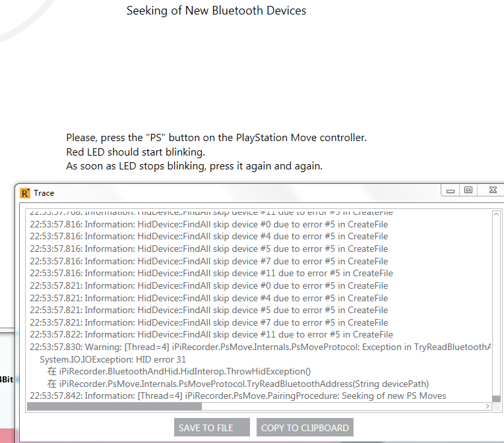Viewport: 504px width, 443px height.
Task: Click the vertical scrollbar thumb in trace log
Action: click(x=496, y=398)
